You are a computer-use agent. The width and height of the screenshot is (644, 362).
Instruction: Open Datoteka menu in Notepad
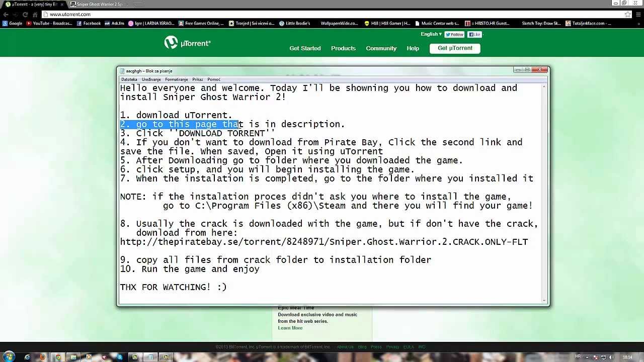(129, 79)
